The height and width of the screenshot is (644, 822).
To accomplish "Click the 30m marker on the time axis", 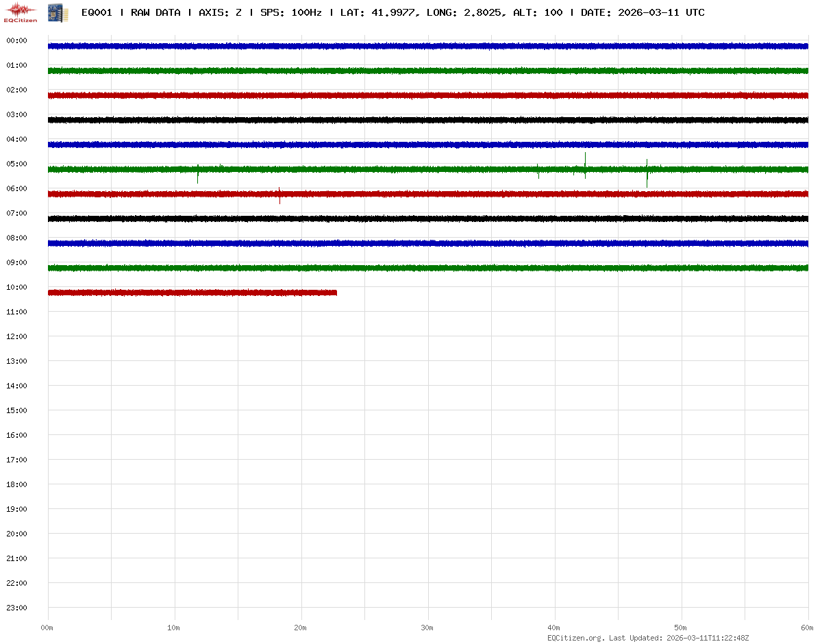I will (x=427, y=628).
